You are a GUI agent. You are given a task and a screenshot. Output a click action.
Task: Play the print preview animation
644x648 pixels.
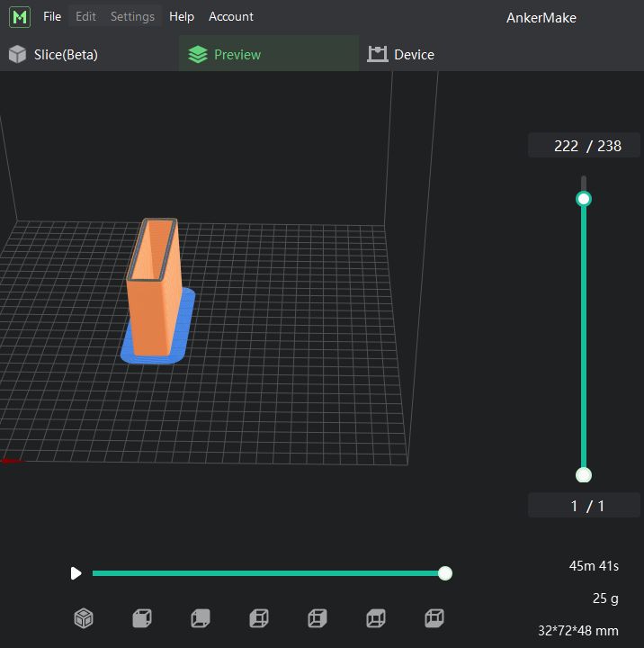click(76, 573)
